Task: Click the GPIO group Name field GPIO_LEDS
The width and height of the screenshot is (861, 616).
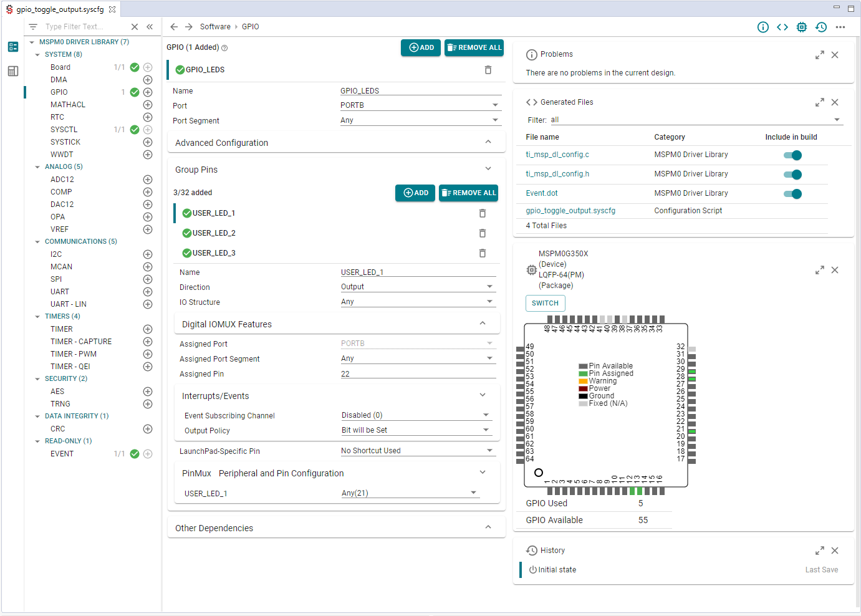Action: (x=421, y=91)
